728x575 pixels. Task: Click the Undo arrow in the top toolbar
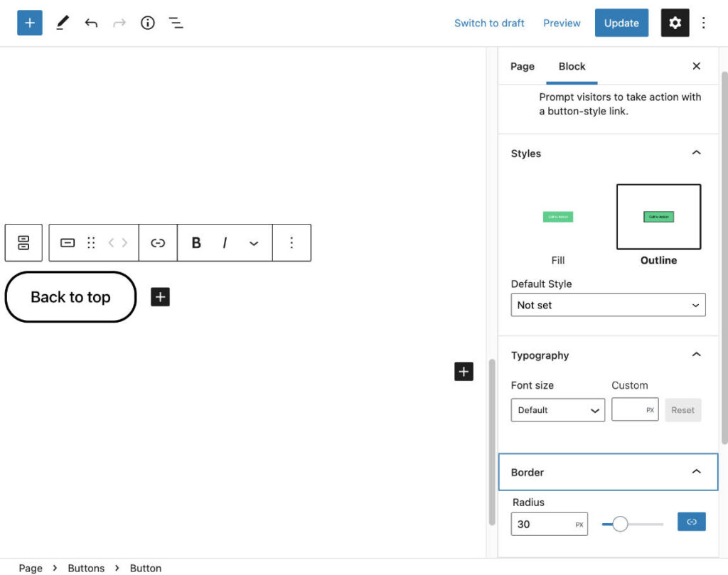point(91,23)
